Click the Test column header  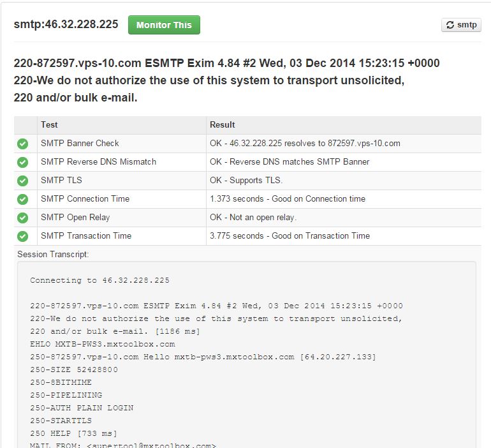click(x=49, y=125)
